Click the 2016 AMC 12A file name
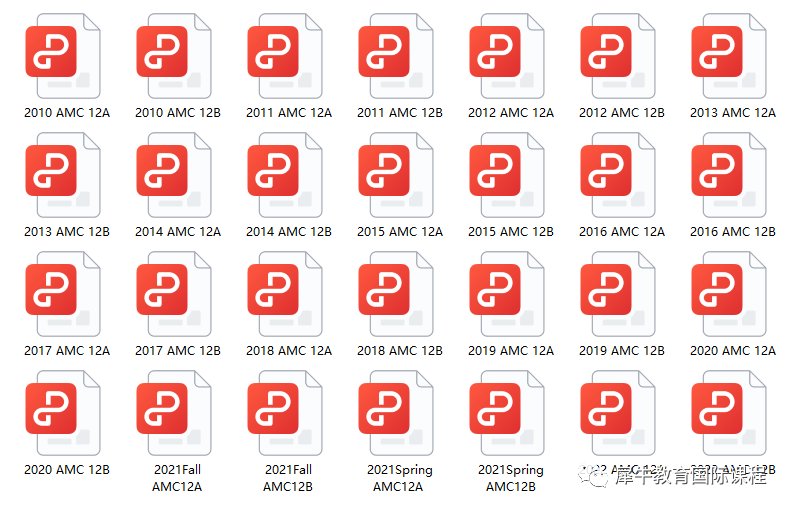The image size is (792, 510). pos(621,232)
